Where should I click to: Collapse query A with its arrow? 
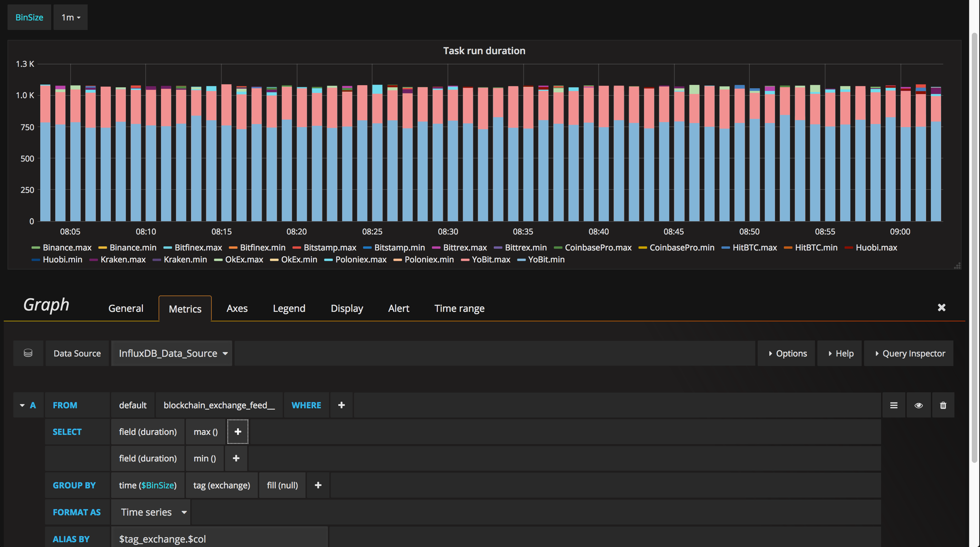pyautogui.click(x=22, y=406)
